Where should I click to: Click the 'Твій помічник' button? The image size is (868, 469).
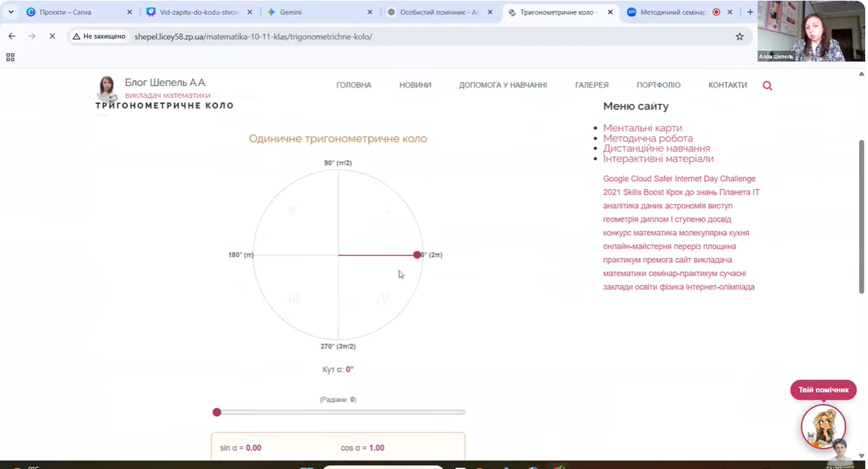pos(823,390)
